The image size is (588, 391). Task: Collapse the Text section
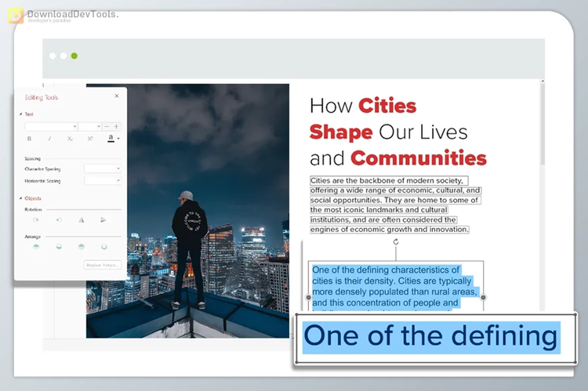click(20, 114)
